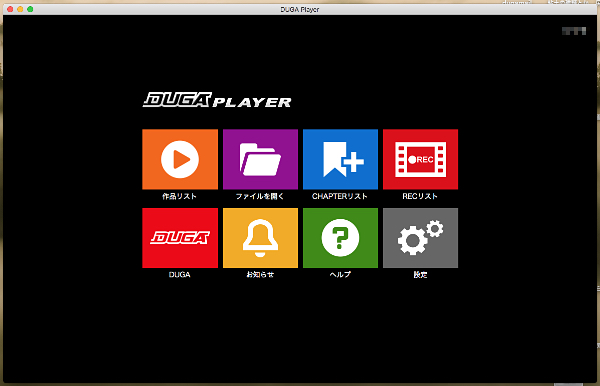Close the DUGA Player window

coord(10,9)
